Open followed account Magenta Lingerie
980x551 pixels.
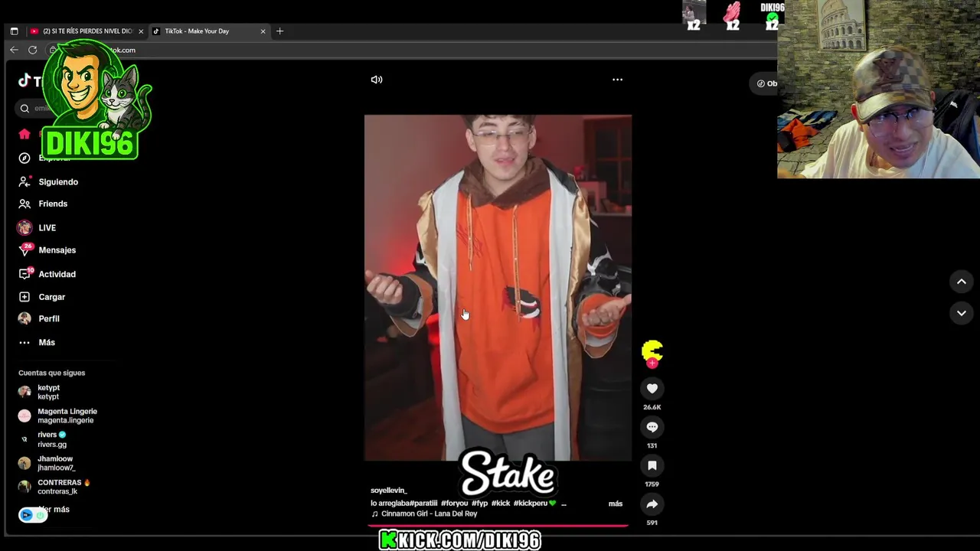[58, 416]
